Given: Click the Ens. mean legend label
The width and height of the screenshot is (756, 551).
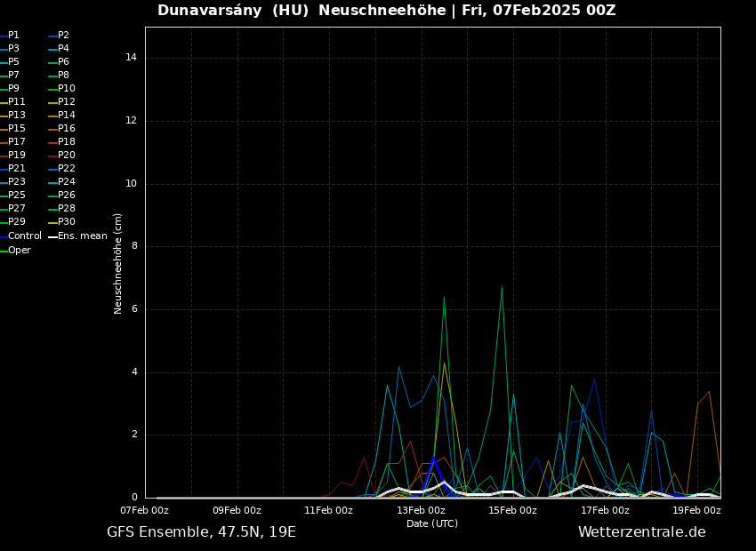Looking at the screenshot, I should point(82,236).
